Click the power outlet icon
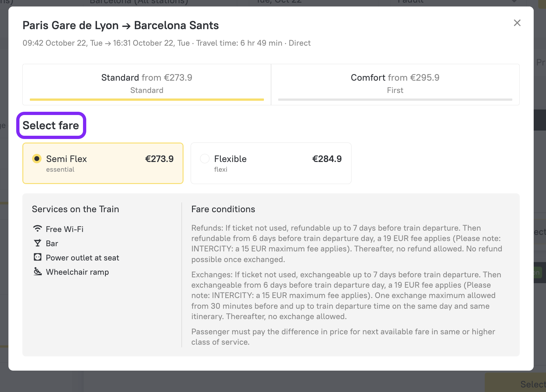 38,257
